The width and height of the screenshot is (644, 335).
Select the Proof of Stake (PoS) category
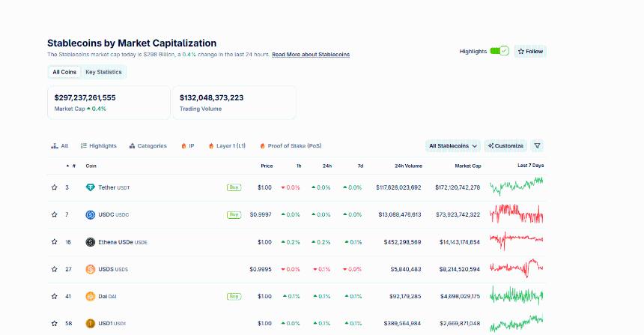[291, 146]
